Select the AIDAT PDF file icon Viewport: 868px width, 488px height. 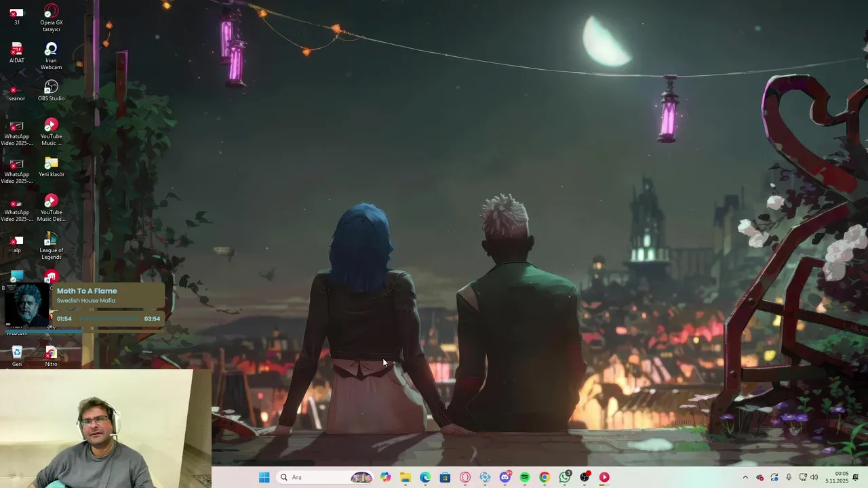point(17,52)
